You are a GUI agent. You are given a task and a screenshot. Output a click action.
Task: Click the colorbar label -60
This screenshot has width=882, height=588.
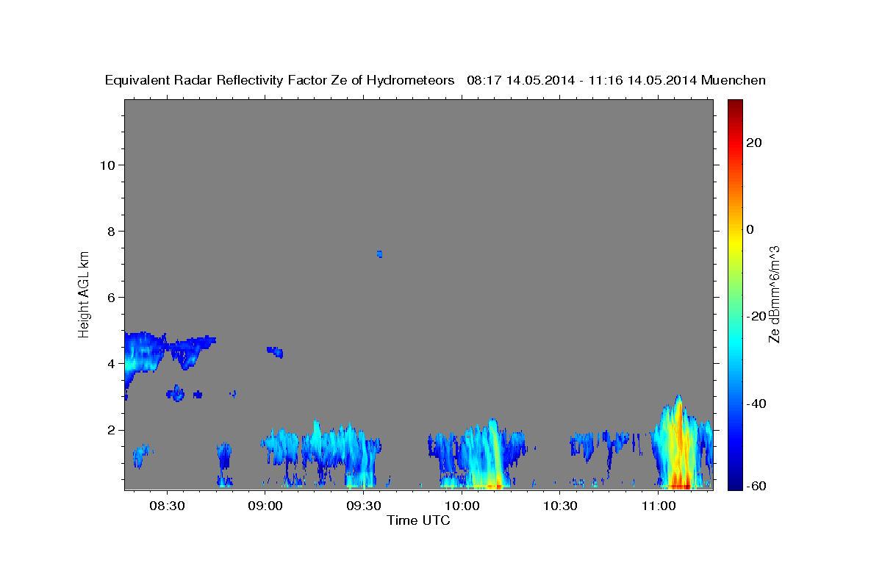(x=756, y=486)
